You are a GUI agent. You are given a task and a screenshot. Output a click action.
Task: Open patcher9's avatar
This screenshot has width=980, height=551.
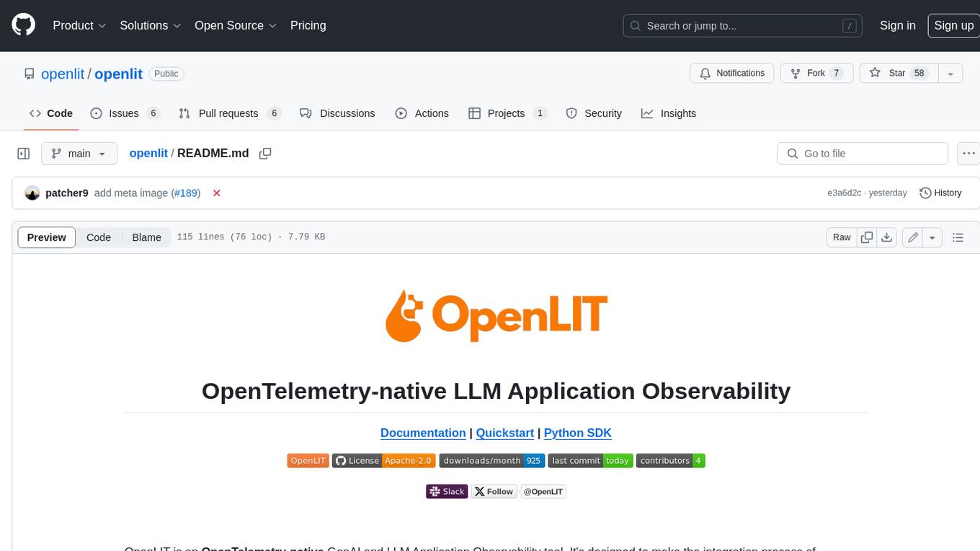click(32, 193)
